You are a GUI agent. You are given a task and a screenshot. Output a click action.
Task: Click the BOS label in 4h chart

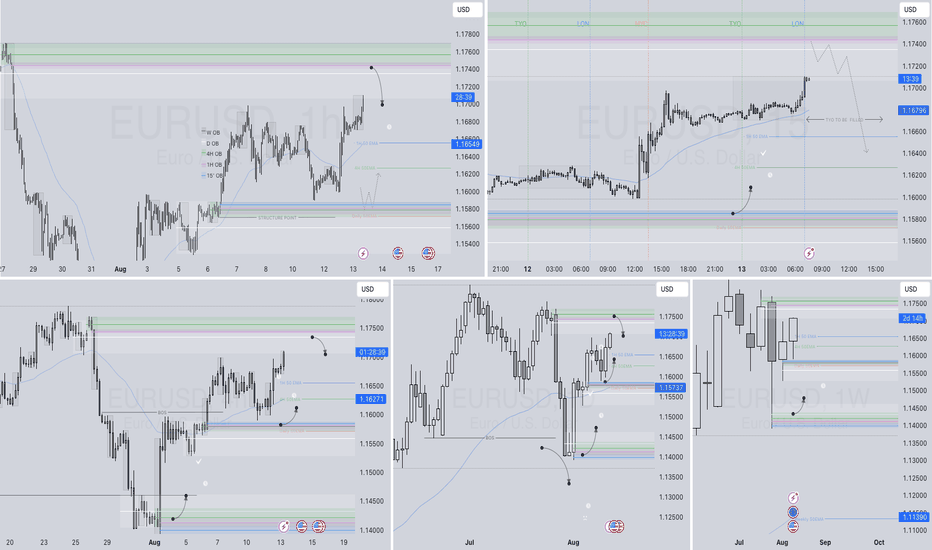pos(162,412)
